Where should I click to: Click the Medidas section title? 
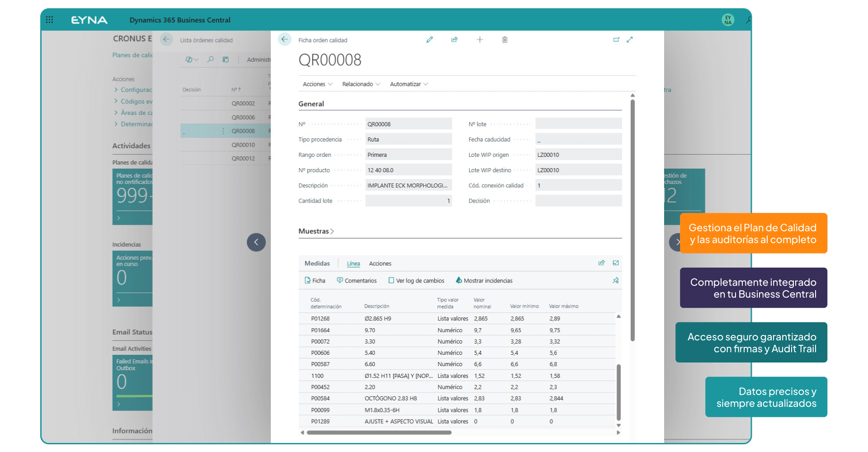click(317, 264)
